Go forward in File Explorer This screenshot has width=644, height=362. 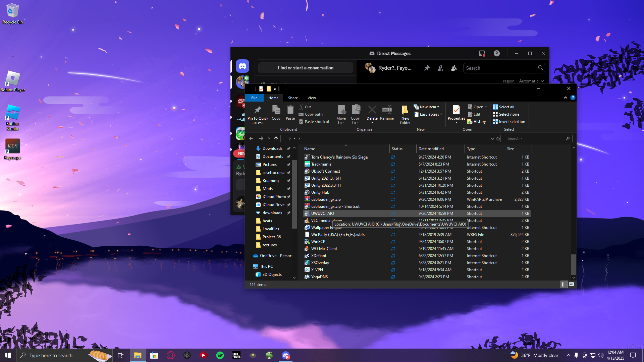(261, 138)
